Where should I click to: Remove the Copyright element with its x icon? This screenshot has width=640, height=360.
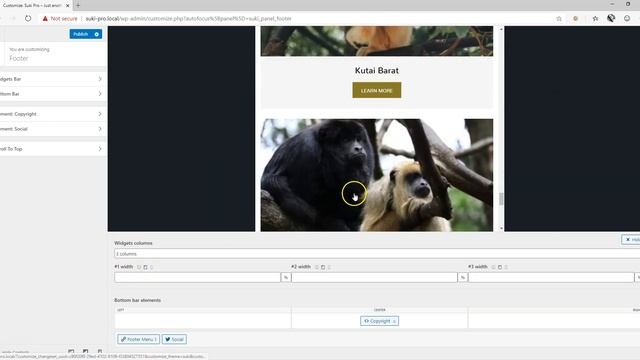[394, 322]
